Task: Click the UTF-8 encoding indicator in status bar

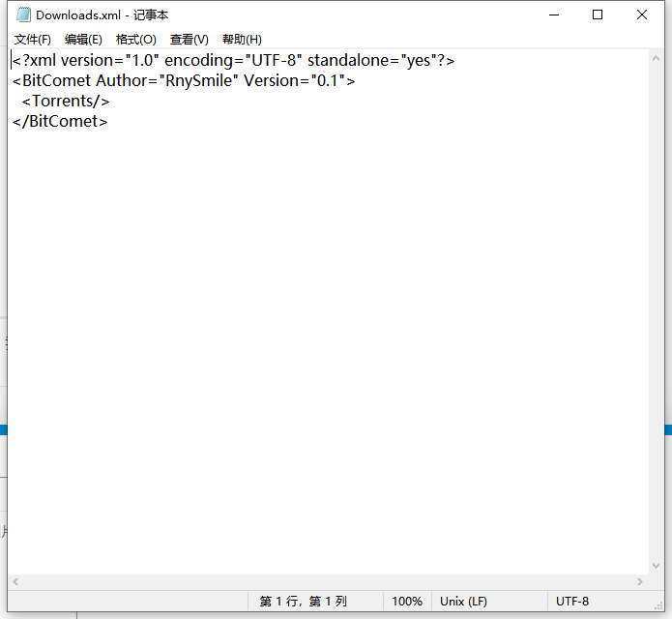Action: tap(572, 602)
